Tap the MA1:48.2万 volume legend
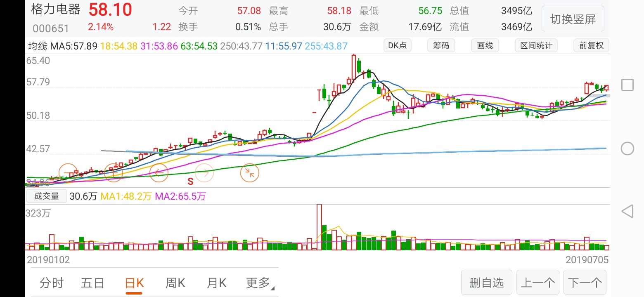The width and height of the screenshot is (644, 297). [126, 196]
